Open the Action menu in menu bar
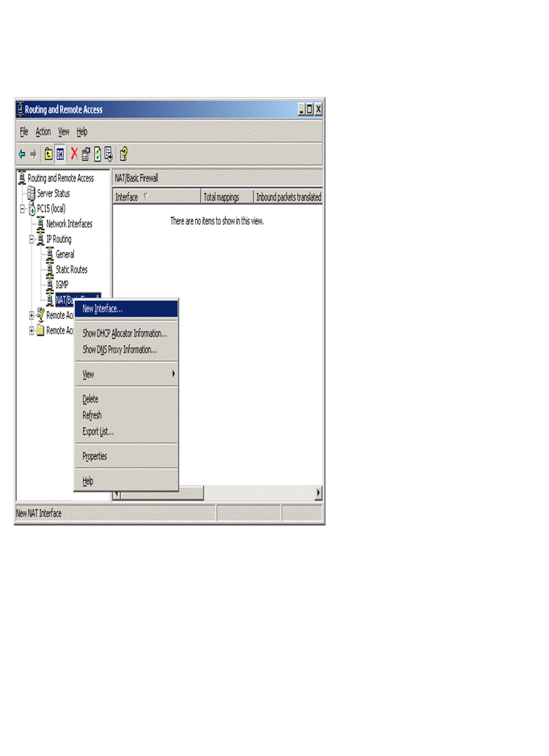549x756 pixels. (43, 132)
